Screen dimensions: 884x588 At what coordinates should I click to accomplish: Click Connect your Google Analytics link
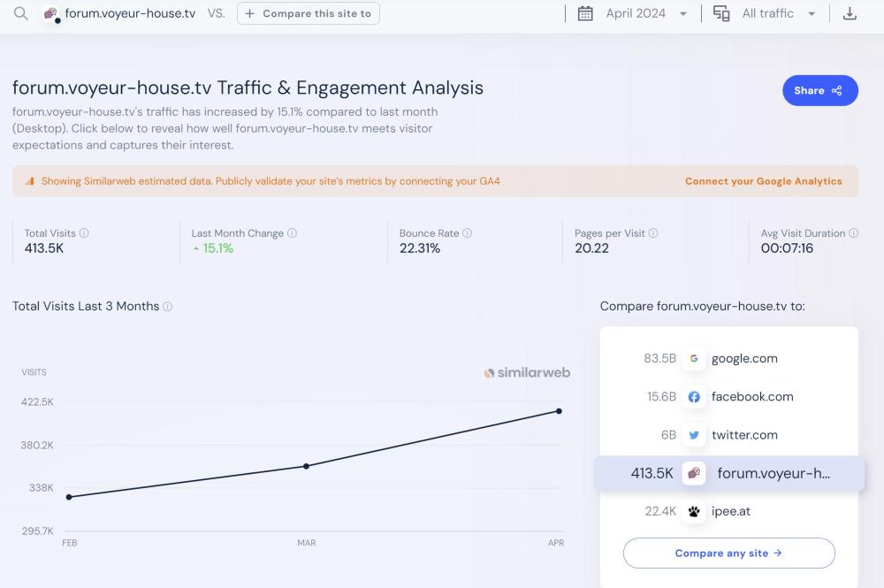pos(763,181)
